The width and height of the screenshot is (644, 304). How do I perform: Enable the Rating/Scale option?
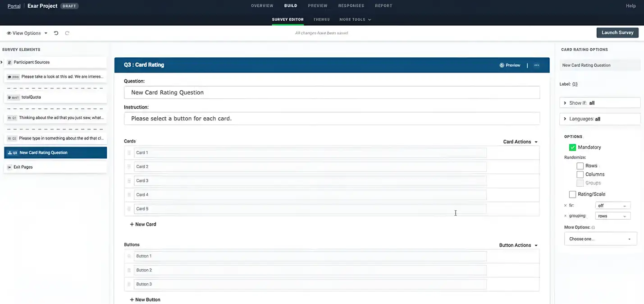572,194
